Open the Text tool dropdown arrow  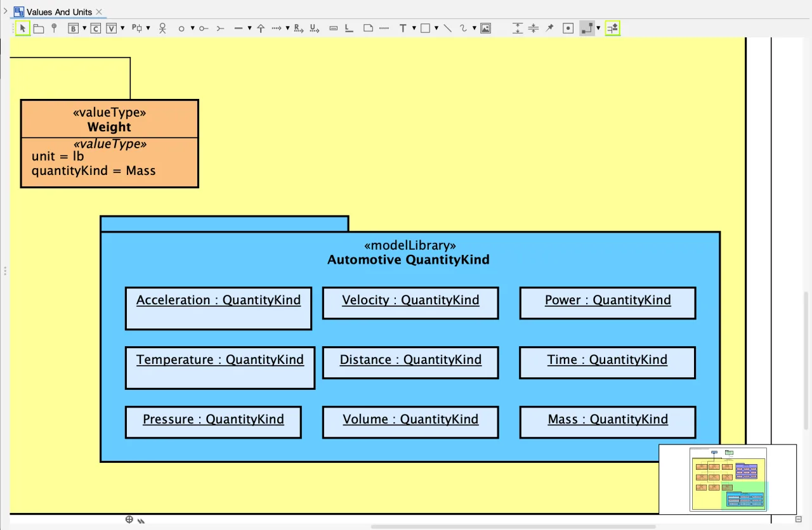click(414, 29)
